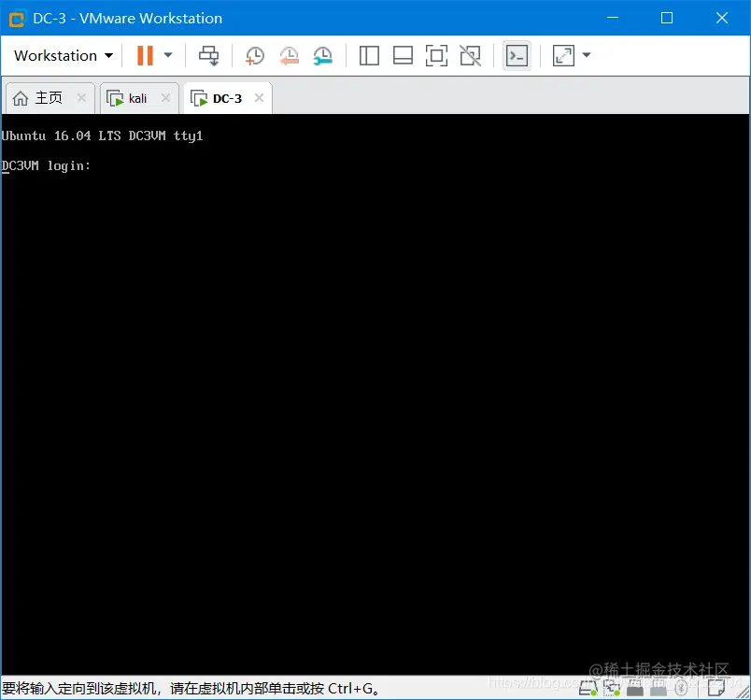Close the kali tab
This screenshot has width=751, height=700.
[x=165, y=98]
